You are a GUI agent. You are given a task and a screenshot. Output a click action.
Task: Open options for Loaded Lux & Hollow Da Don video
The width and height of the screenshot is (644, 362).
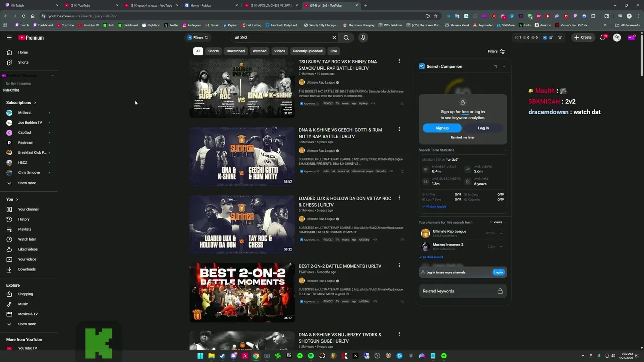(x=399, y=198)
